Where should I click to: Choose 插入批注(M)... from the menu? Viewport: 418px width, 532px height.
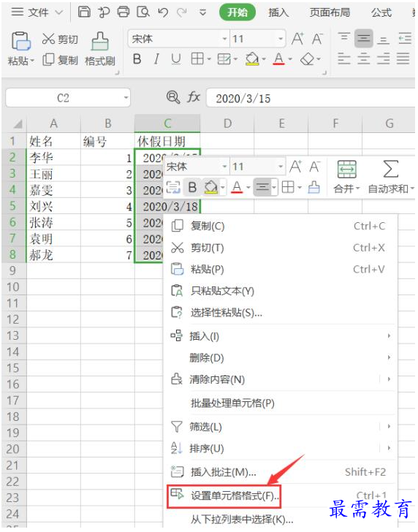click(281, 472)
